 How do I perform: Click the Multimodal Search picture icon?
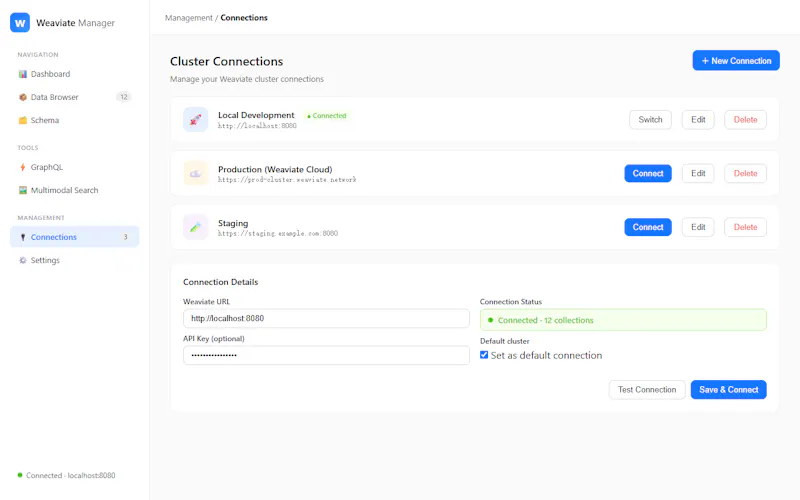[x=22, y=190]
